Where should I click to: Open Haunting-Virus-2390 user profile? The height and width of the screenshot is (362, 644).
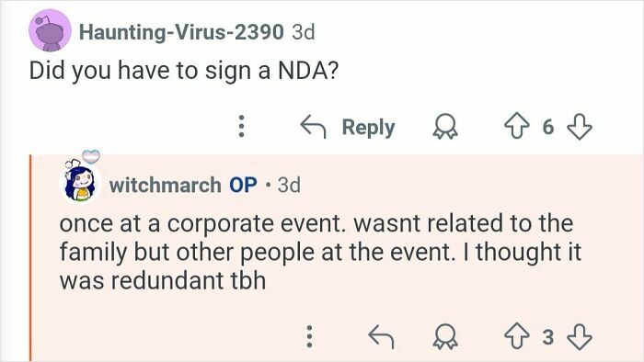181,32
